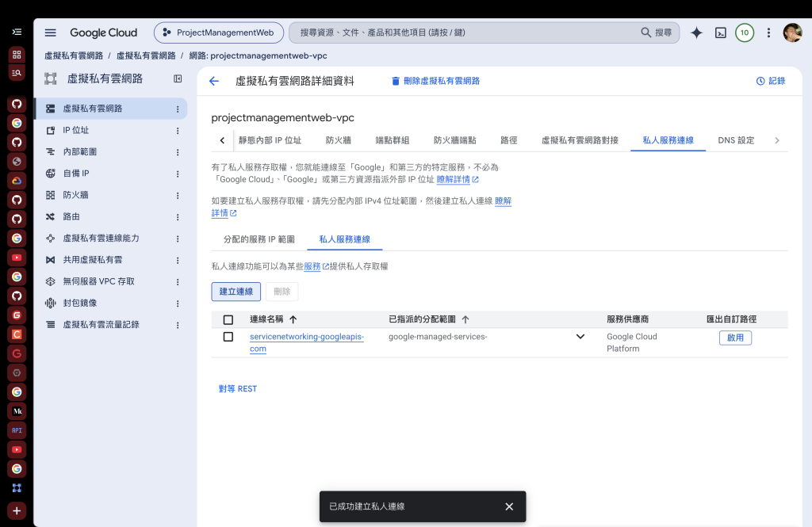Sort by 連線名稱 column arrow
The image size is (812, 527).
click(x=293, y=319)
